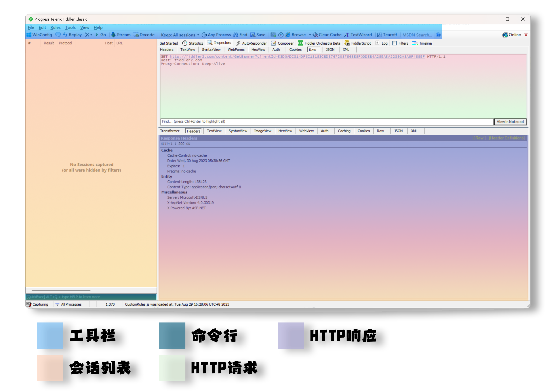Close the toolbar with red X
Screen dimensions: 556x392
click(526, 35)
